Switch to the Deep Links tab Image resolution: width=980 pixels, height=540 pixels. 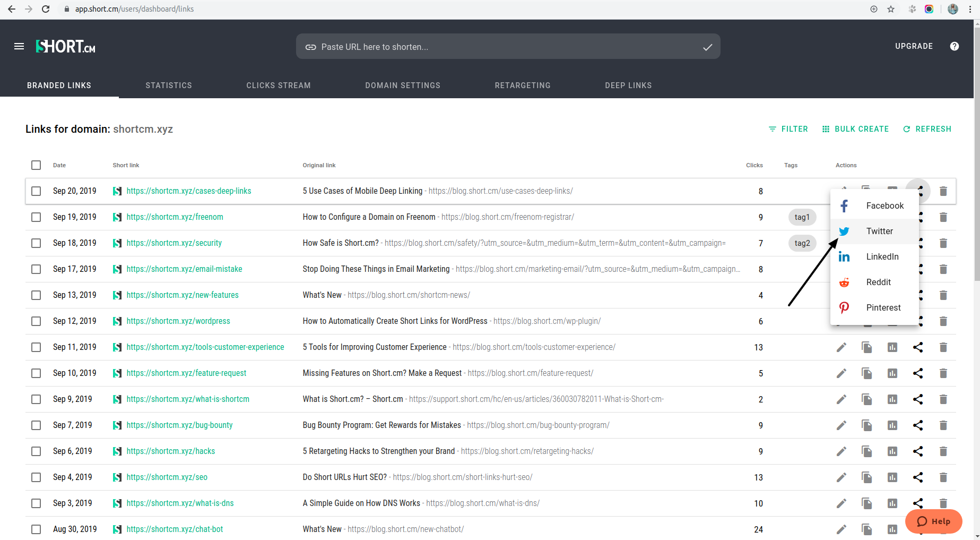point(628,85)
